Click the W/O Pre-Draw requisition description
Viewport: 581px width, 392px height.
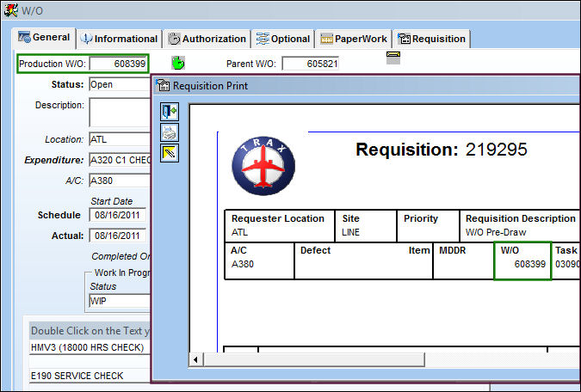click(496, 232)
